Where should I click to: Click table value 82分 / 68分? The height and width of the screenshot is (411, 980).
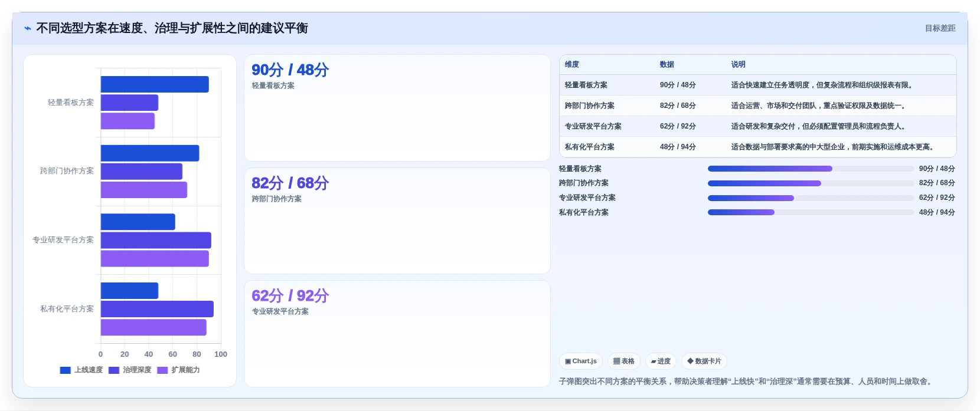pyautogui.click(x=678, y=106)
